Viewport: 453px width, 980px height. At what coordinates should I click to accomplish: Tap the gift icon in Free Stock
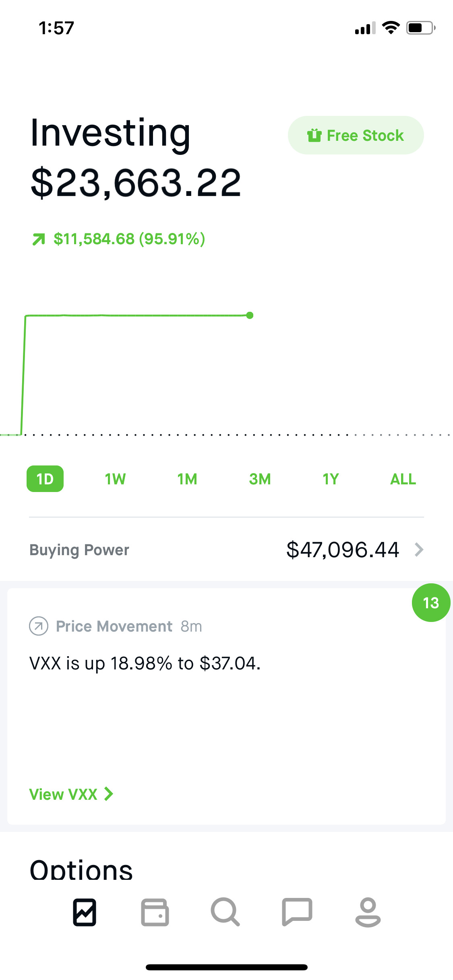(x=314, y=136)
